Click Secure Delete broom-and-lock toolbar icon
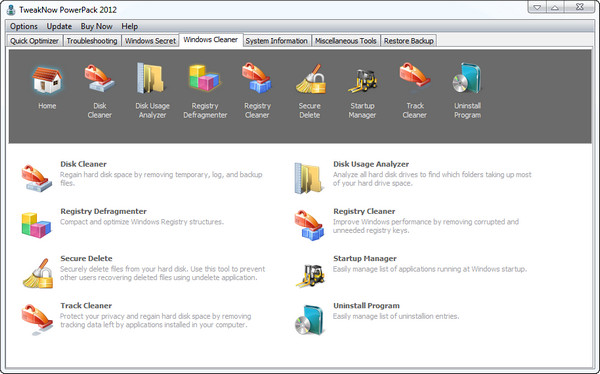Screen dimensions: 600x374 point(310,79)
